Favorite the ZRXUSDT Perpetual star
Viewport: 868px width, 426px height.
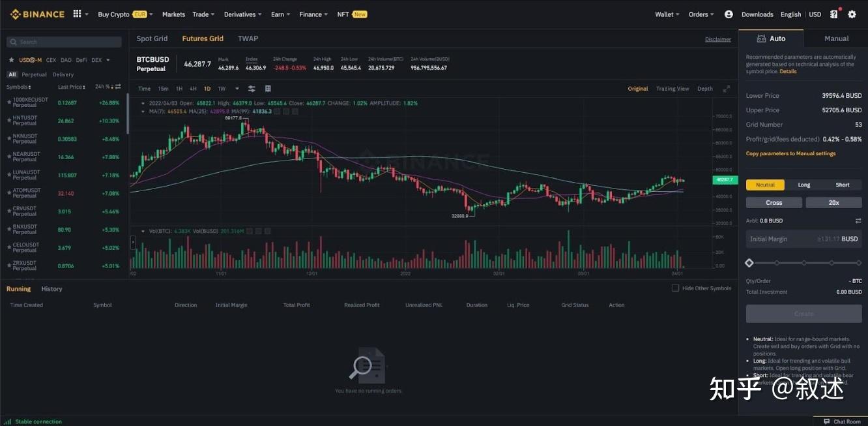pyautogui.click(x=9, y=266)
